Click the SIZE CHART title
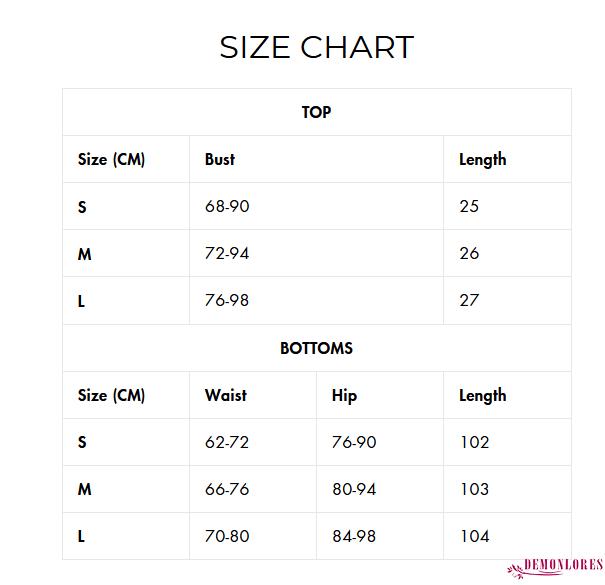 click(x=316, y=47)
